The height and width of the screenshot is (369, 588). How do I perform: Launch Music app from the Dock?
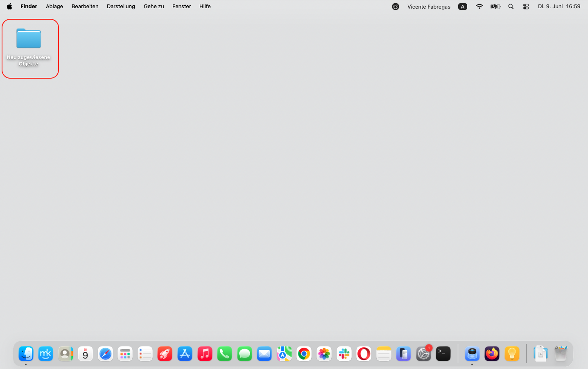(205, 353)
